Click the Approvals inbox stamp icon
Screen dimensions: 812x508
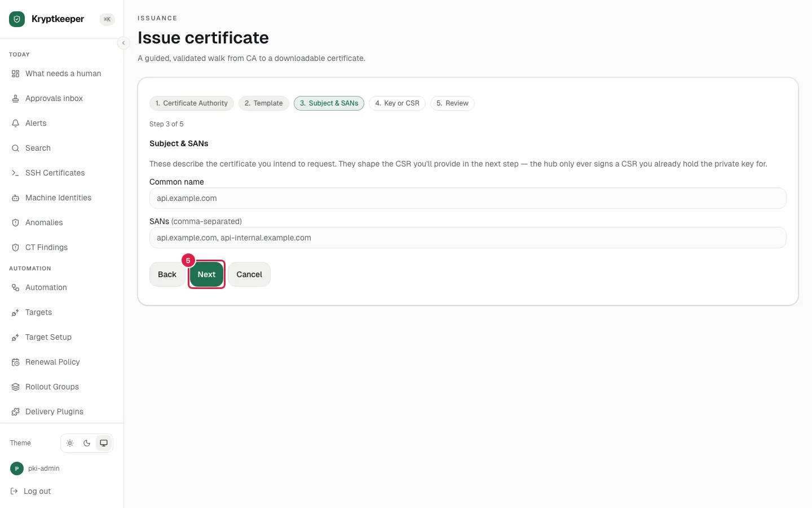[x=15, y=99]
